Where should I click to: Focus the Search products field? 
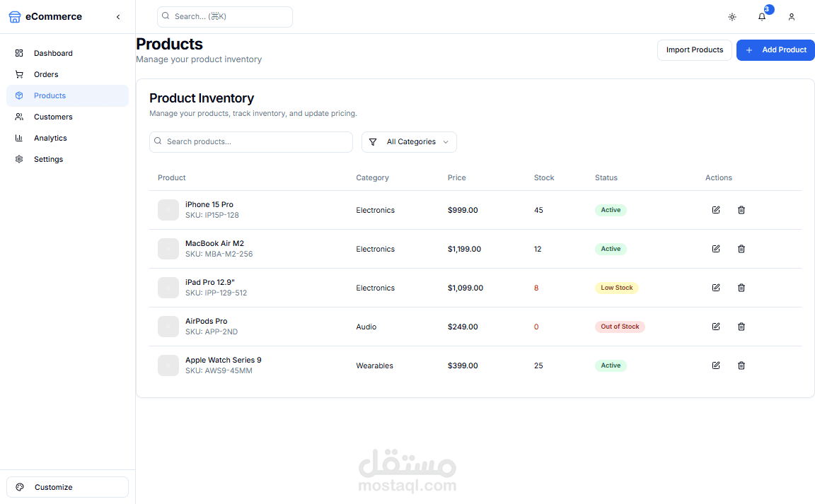point(251,142)
